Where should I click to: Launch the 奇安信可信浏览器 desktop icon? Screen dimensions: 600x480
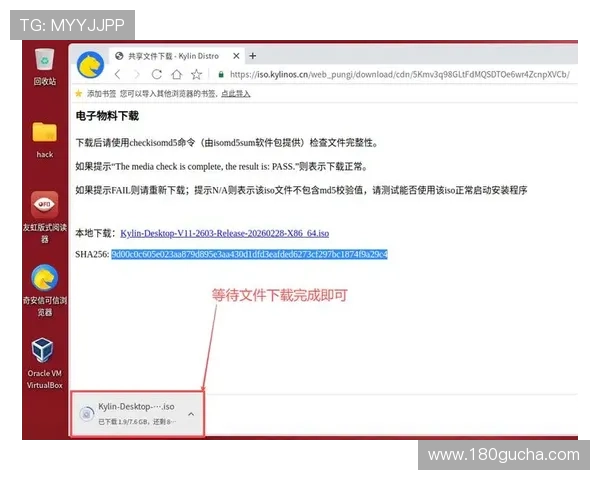click(x=45, y=291)
